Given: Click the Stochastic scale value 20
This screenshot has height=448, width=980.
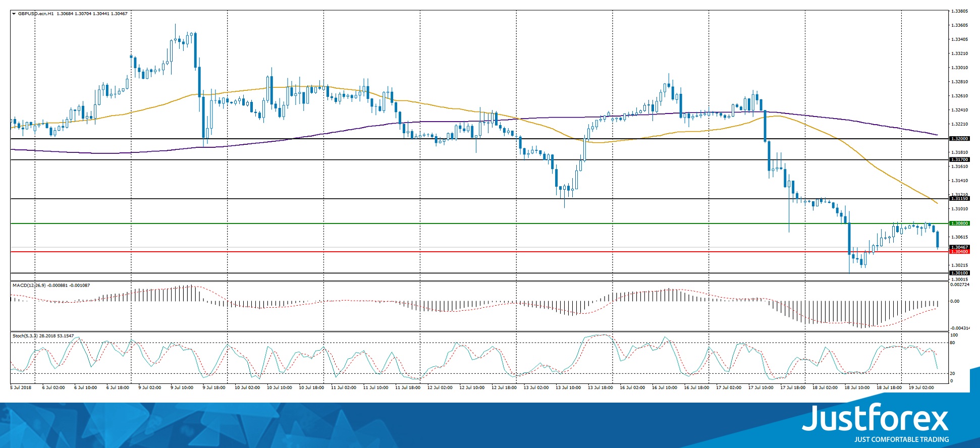Looking at the screenshot, I should click(953, 373).
